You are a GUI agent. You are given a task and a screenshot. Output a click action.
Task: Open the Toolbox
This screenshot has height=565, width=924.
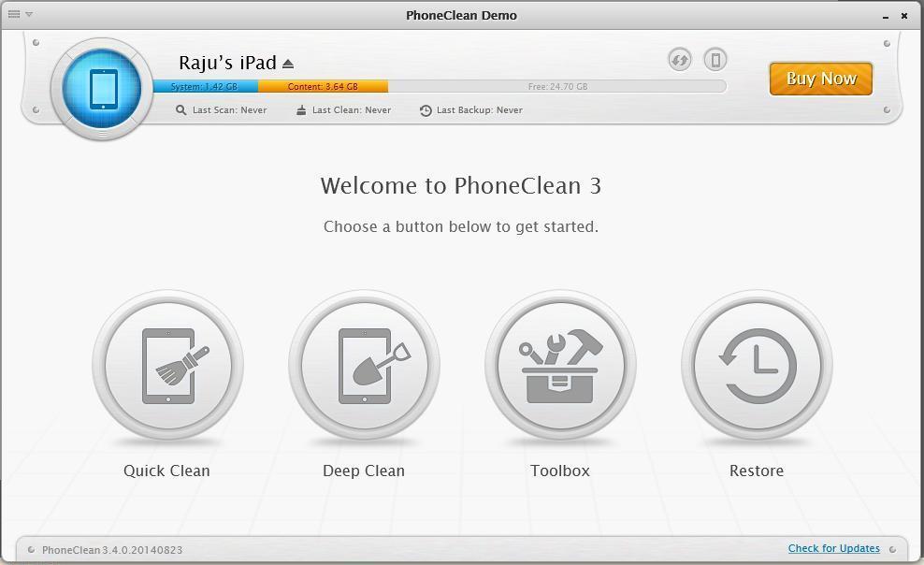click(x=560, y=366)
